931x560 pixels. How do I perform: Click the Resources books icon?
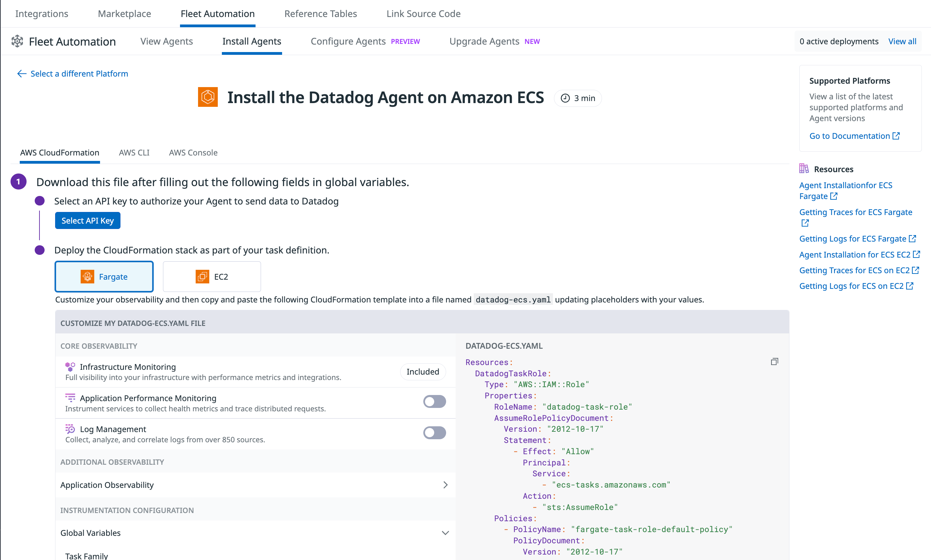tap(804, 169)
